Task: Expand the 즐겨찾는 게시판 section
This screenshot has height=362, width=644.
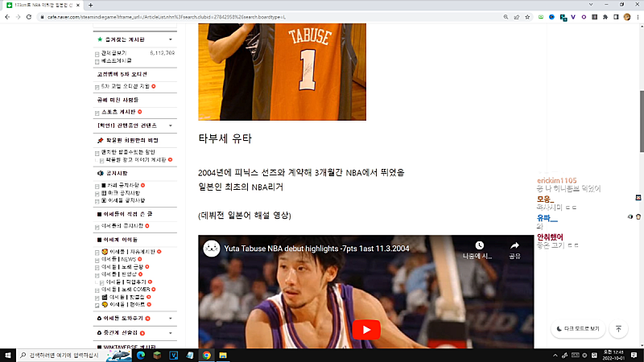Action: 171,39
